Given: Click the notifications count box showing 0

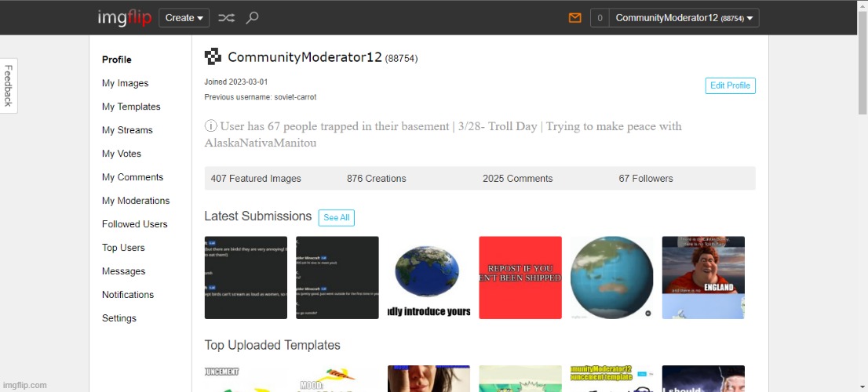Looking at the screenshot, I should 600,18.
